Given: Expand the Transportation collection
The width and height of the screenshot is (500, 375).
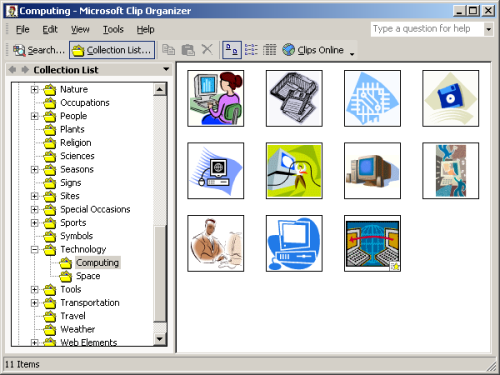Looking at the screenshot, I should pos(34,303).
